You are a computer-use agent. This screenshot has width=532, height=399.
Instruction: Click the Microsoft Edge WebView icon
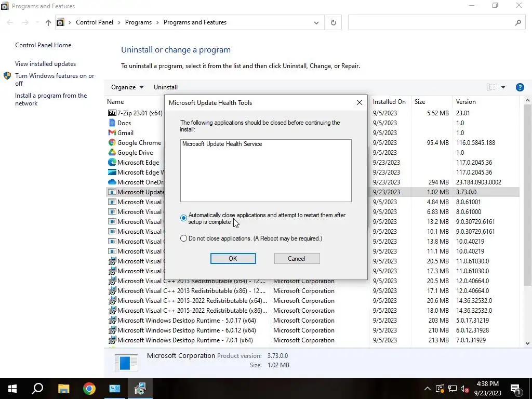click(112, 172)
